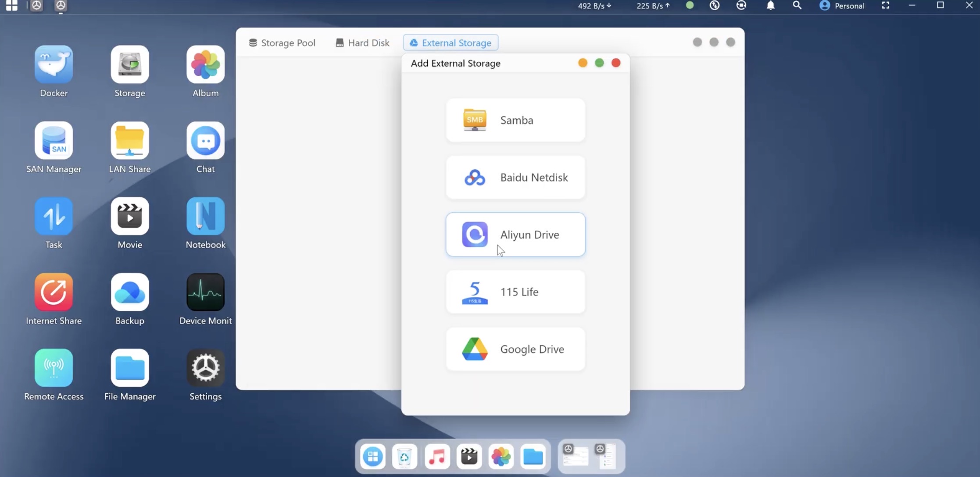Select Baidu Netdisk storage option
980x477 pixels.
515,178
